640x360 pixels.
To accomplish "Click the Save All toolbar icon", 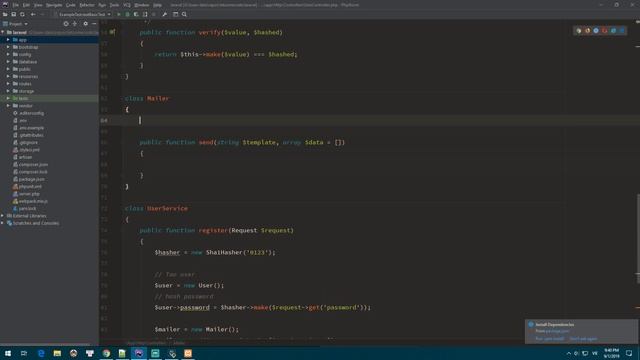I will click(x=13, y=14).
